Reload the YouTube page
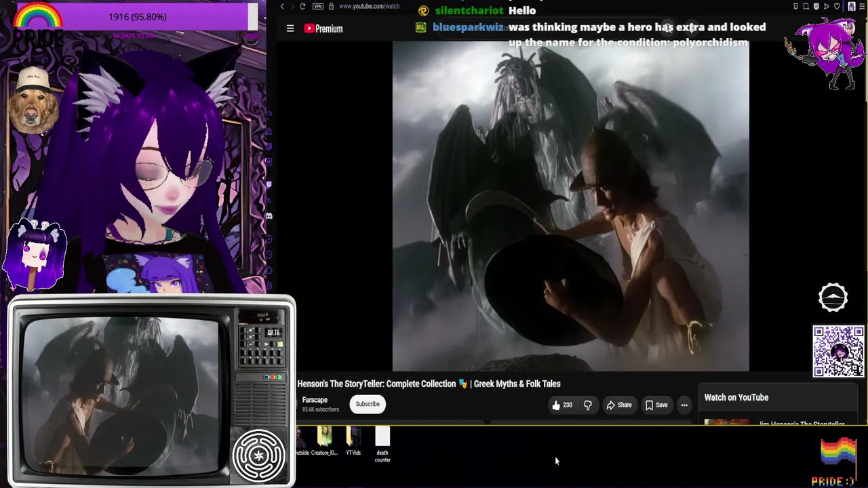This screenshot has width=868, height=488. coord(302,7)
